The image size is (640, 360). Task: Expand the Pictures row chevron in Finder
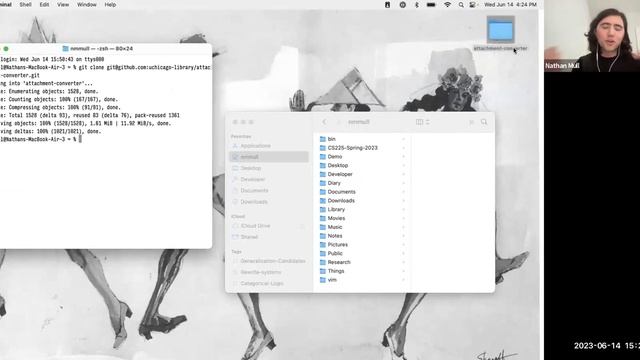pyautogui.click(x=403, y=244)
